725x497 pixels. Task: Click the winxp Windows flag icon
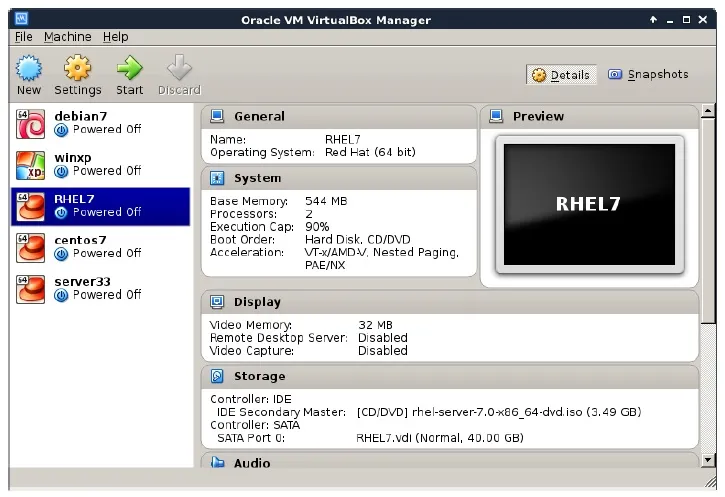click(x=31, y=165)
